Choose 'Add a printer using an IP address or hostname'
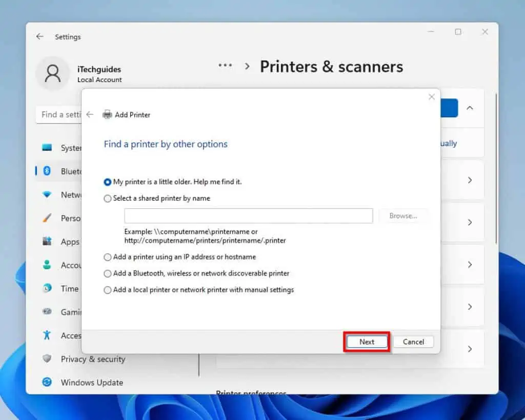This screenshot has height=420, width=525. click(108, 257)
